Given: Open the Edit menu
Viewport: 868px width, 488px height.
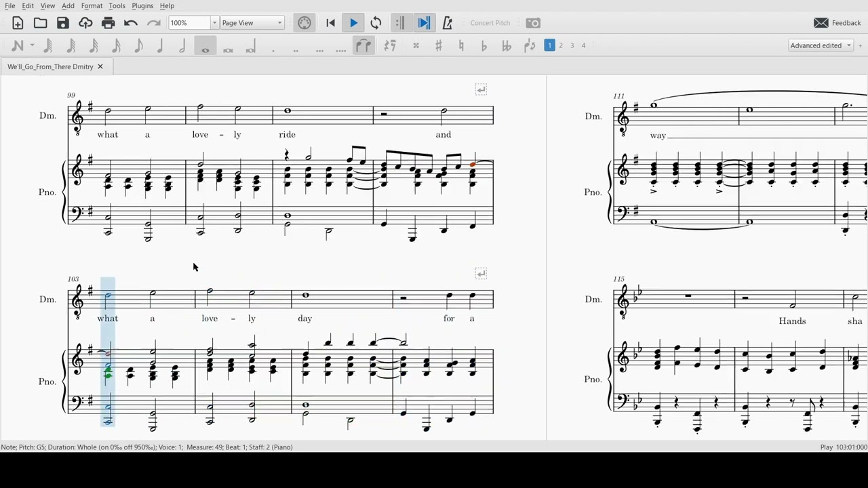Looking at the screenshot, I should (28, 5).
